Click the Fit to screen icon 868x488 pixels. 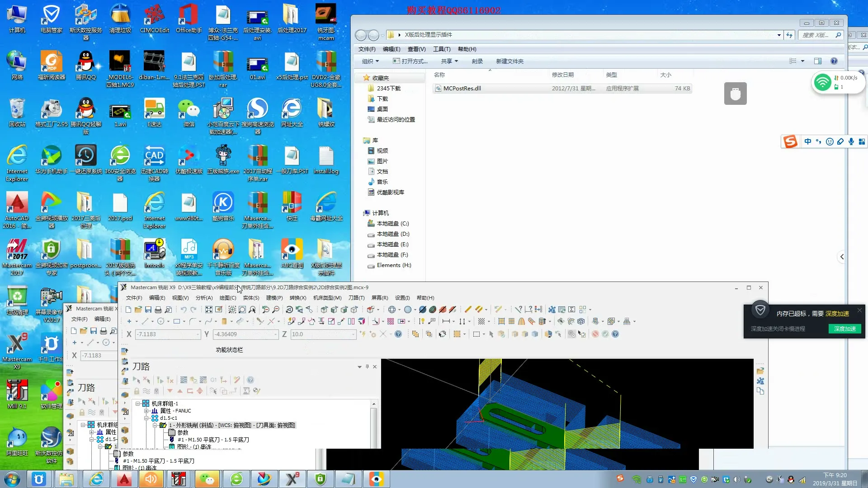click(208, 310)
